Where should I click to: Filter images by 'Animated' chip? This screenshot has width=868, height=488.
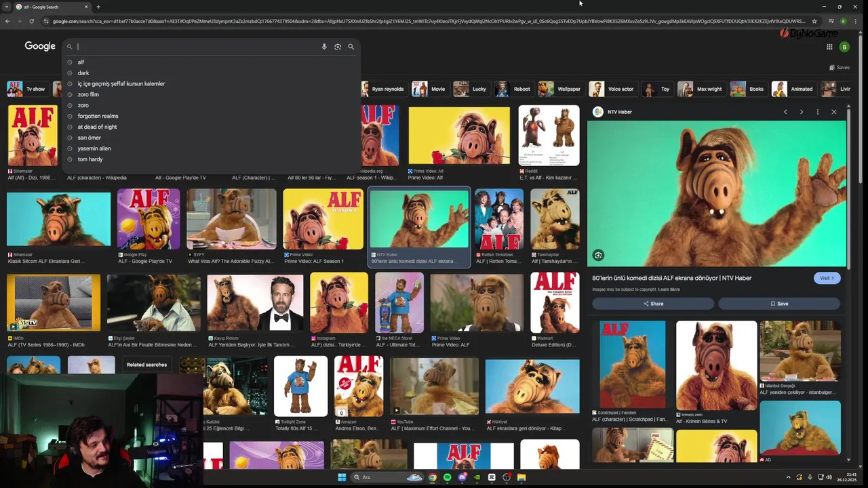(793, 89)
